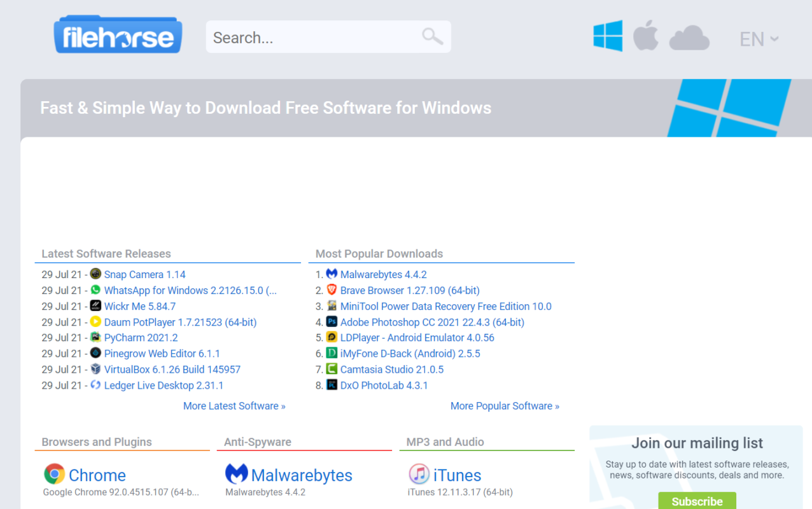812x509 pixels.
Task: Open iMyFone D-Back (Android) 2.5.5 link
Action: pyautogui.click(x=410, y=354)
